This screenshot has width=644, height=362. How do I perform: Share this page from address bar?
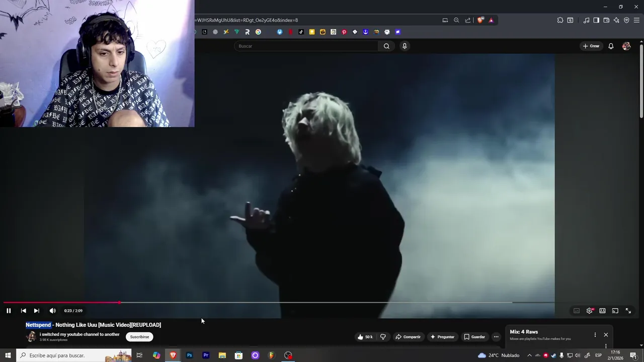pos(468,20)
